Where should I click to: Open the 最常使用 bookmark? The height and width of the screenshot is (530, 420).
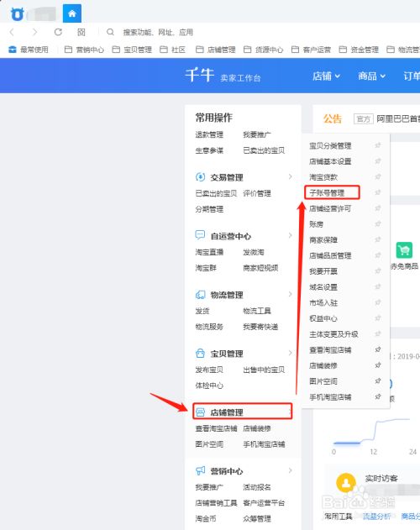pos(29,50)
